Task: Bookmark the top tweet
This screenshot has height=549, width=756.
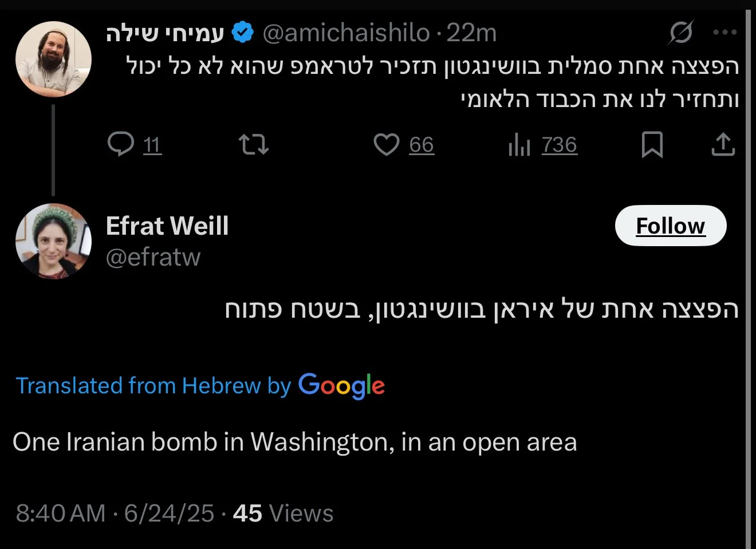Action: [652, 144]
